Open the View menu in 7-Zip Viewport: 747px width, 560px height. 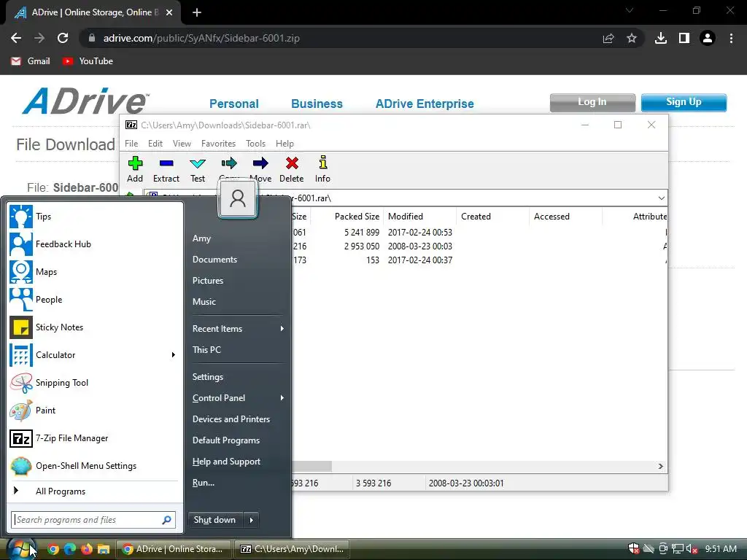[x=182, y=144]
